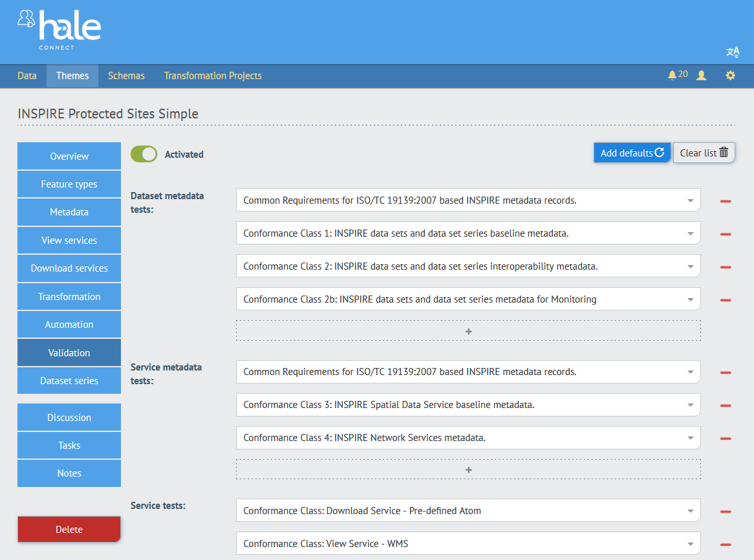Open View Service WMS dropdown
This screenshot has height=560, width=754.
pyautogui.click(x=468, y=543)
